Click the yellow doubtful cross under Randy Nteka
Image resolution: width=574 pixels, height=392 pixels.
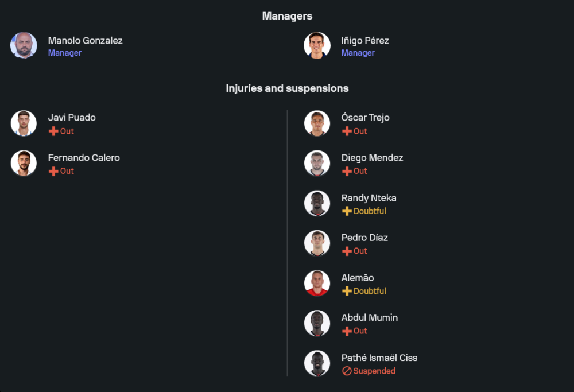pyautogui.click(x=347, y=211)
